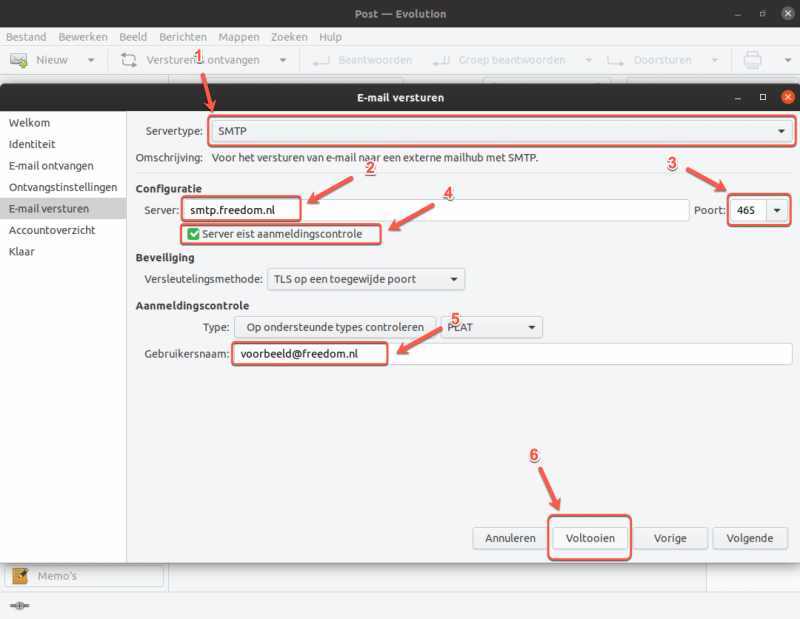The width and height of the screenshot is (800, 619).
Task: Select Accountoverzicht in the sidebar
Action: [x=52, y=230]
